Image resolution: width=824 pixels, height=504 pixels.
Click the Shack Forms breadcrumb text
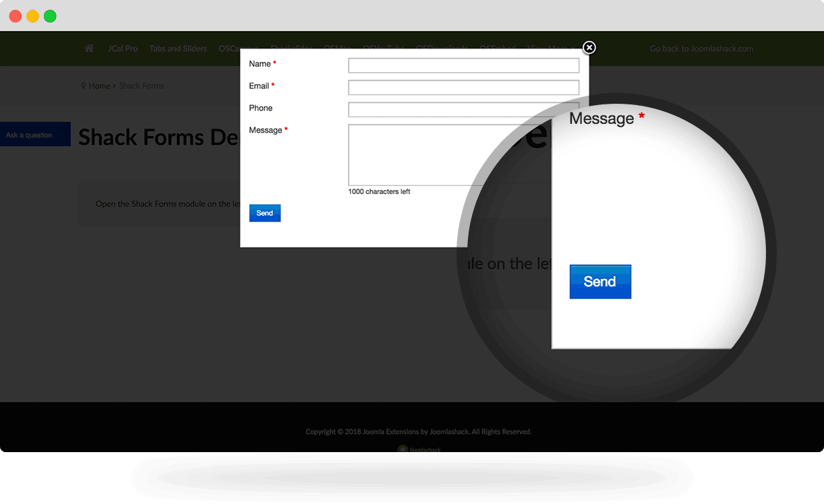(x=142, y=86)
